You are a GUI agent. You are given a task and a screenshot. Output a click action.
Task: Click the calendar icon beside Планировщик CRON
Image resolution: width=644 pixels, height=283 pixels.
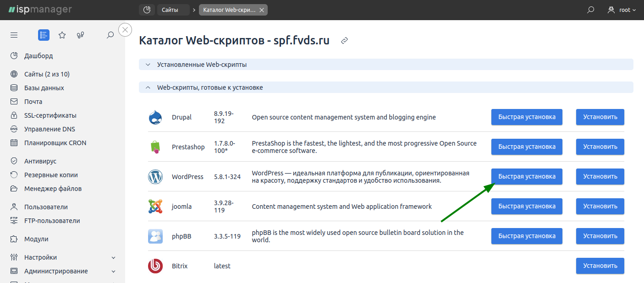pyautogui.click(x=14, y=143)
